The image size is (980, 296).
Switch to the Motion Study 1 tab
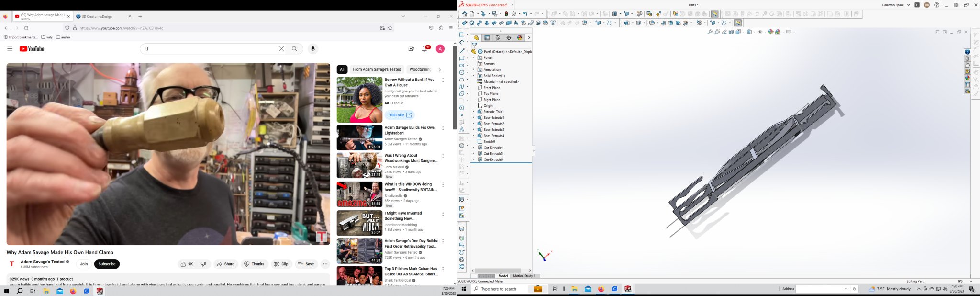[x=524, y=276]
